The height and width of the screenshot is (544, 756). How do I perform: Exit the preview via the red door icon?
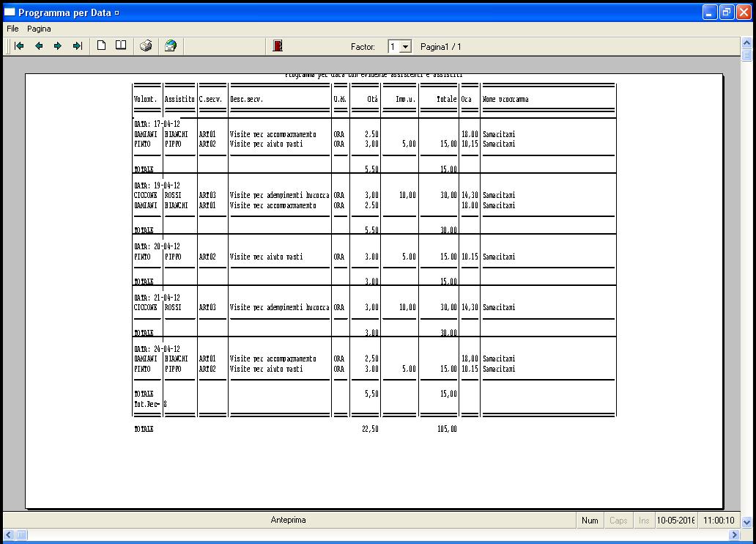click(278, 46)
